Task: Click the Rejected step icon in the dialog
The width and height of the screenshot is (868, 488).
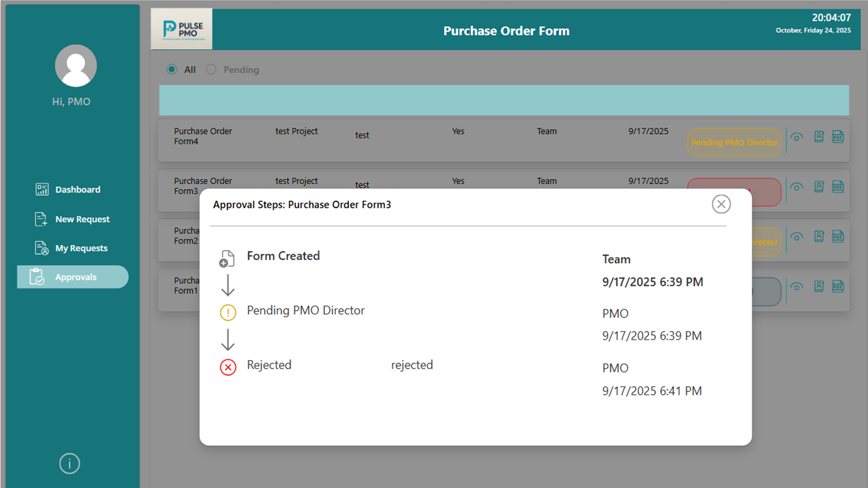Action: pos(228,367)
